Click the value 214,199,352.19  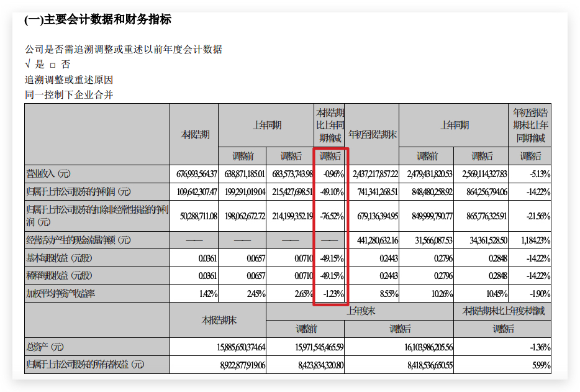click(x=292, y=216)
